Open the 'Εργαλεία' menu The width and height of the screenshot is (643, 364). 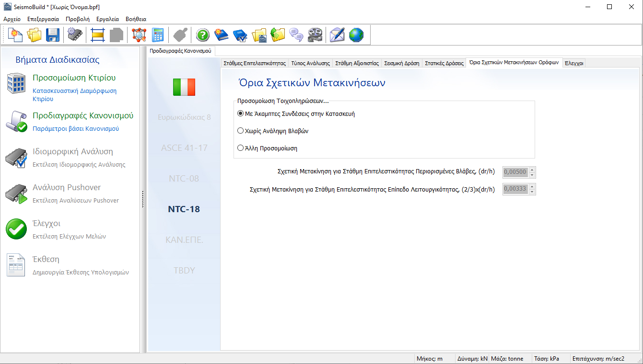click(x=107, y=19)
